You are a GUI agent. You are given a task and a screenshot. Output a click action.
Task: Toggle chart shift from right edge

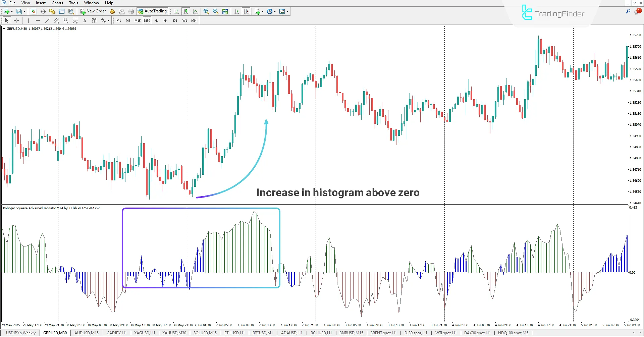click(x=247, y=11)
